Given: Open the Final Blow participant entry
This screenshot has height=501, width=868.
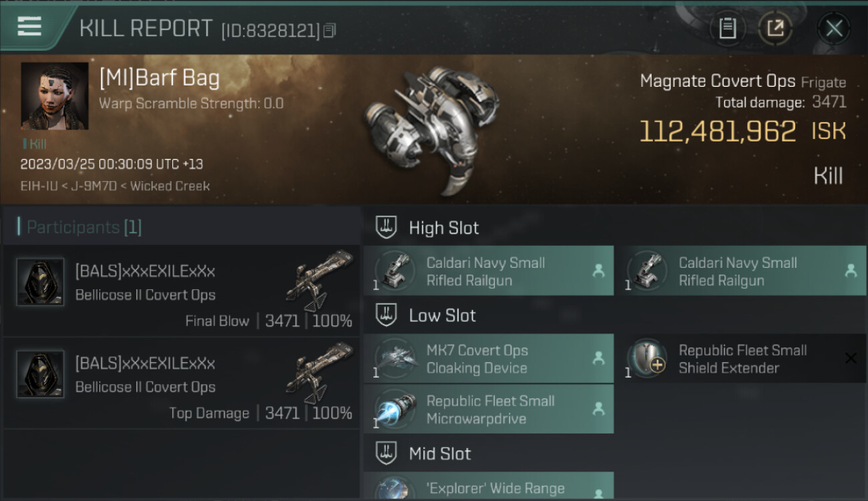Looking at the screenshot, I should [x=180, y=291].
